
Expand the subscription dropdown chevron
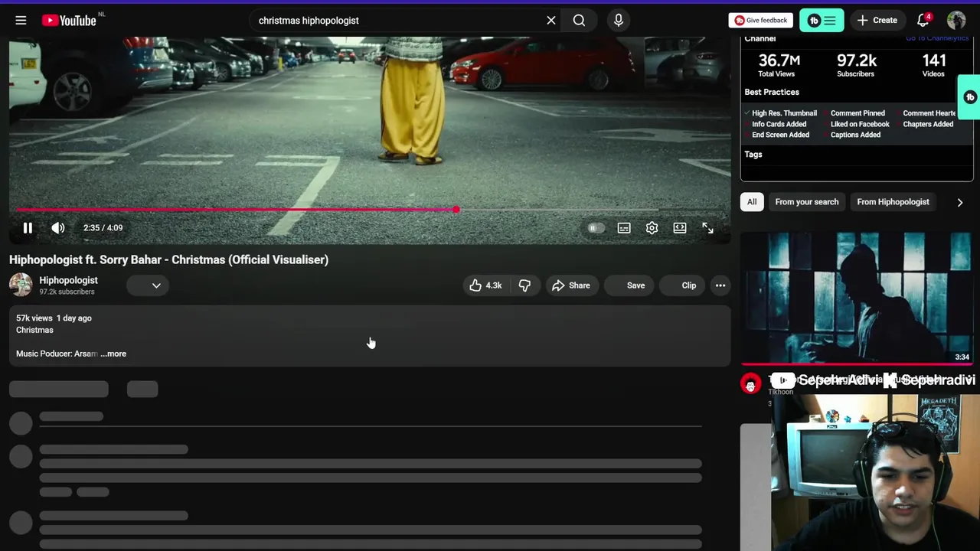click(156, 285)
